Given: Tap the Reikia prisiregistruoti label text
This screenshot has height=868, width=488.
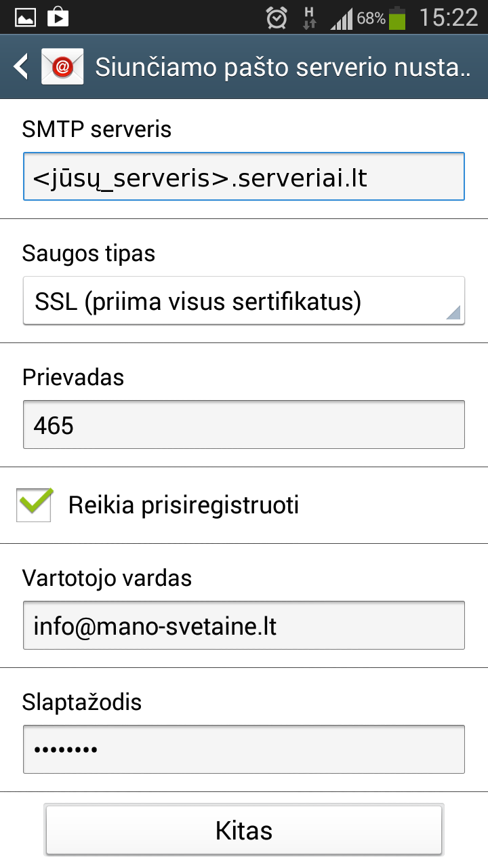Looking at the screenshot, I should 184,505.
